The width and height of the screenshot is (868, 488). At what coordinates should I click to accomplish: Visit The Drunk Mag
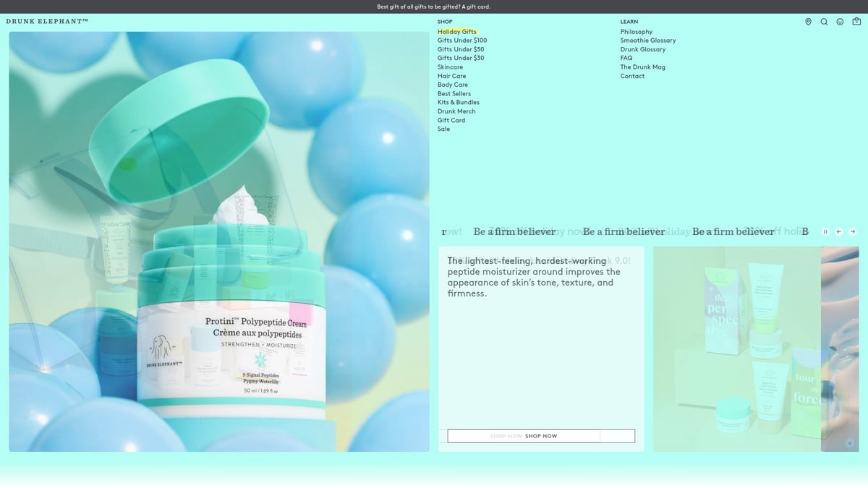click(642, 67)
